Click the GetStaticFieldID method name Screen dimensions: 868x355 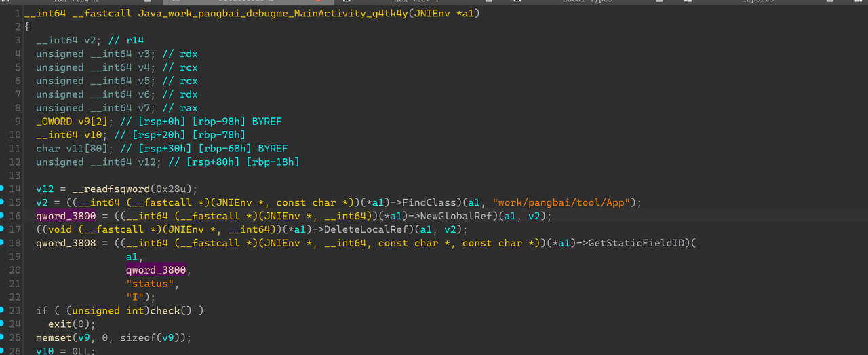coord(638,243)
